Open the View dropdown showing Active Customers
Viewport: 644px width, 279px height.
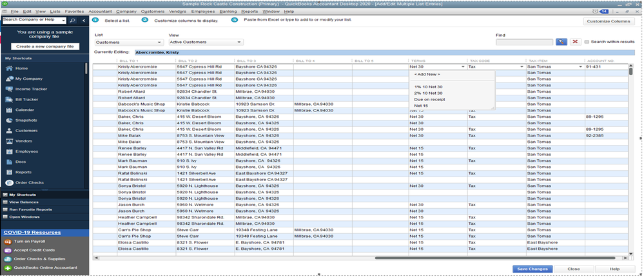coord(206,43)
